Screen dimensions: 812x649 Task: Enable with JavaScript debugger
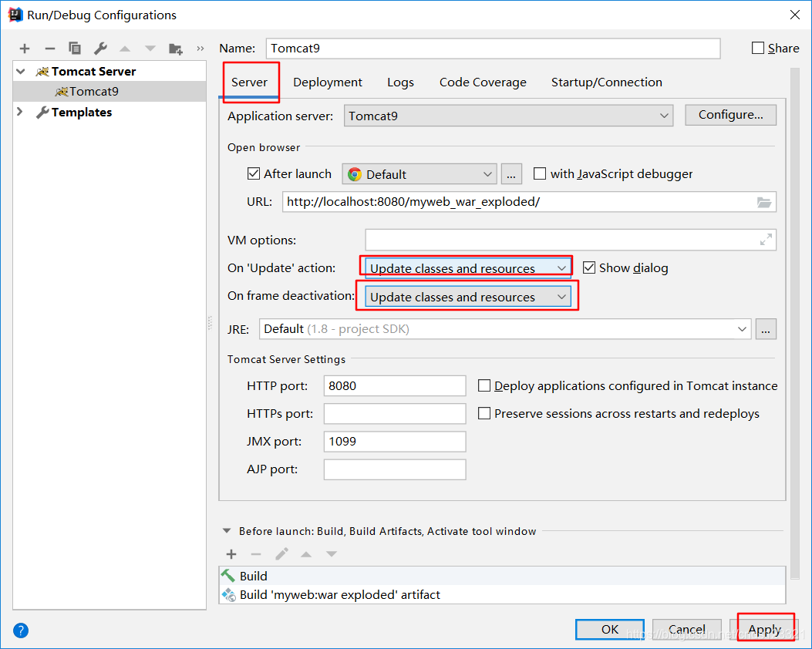coord(540,173)
